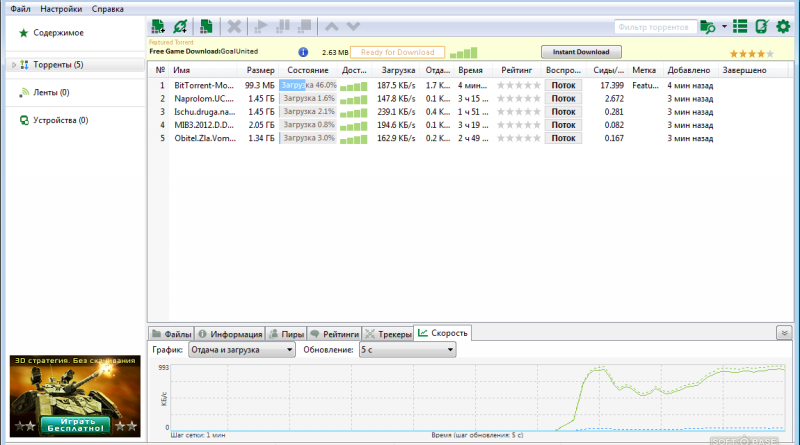Expand the Торренты (5) tree node
800x445 pixels.
pos(14,65)
